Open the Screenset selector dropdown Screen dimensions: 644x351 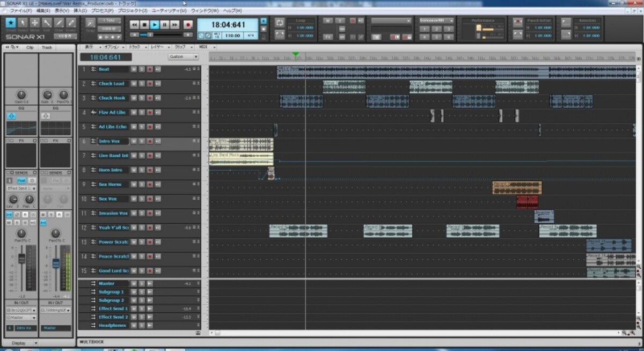[436, 20]
